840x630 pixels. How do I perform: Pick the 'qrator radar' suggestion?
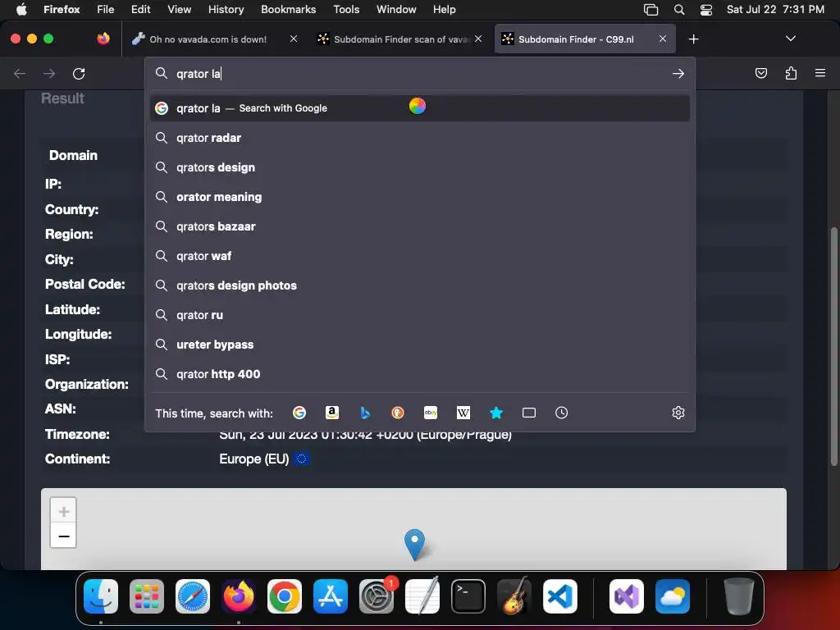[x=419, y=138]
